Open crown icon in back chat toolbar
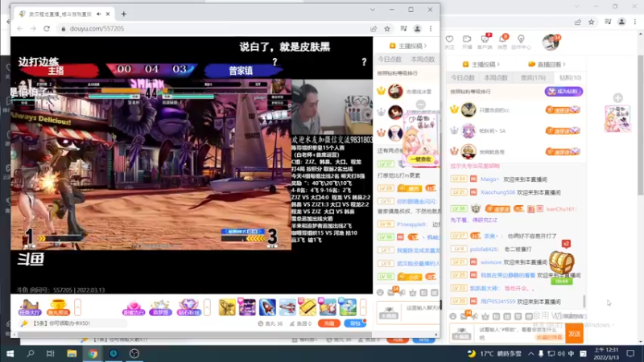Viewport: 644px width, 362px height. click(x=485, y=316)
